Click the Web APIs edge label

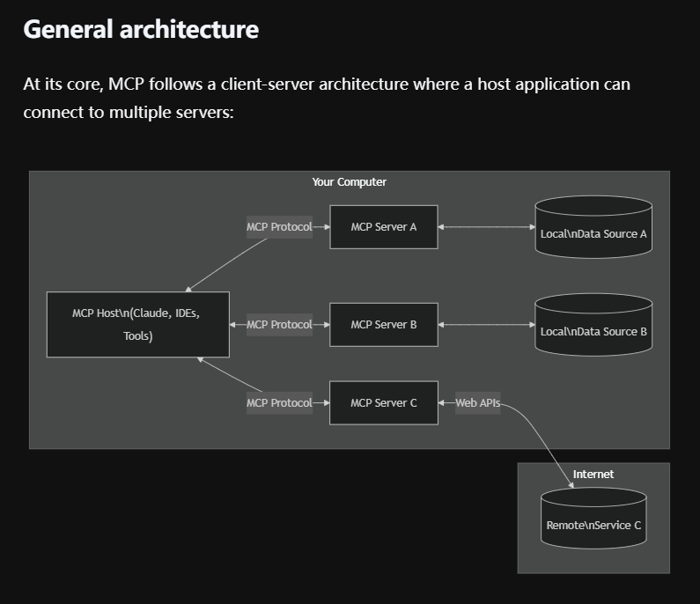pos(478,402)
